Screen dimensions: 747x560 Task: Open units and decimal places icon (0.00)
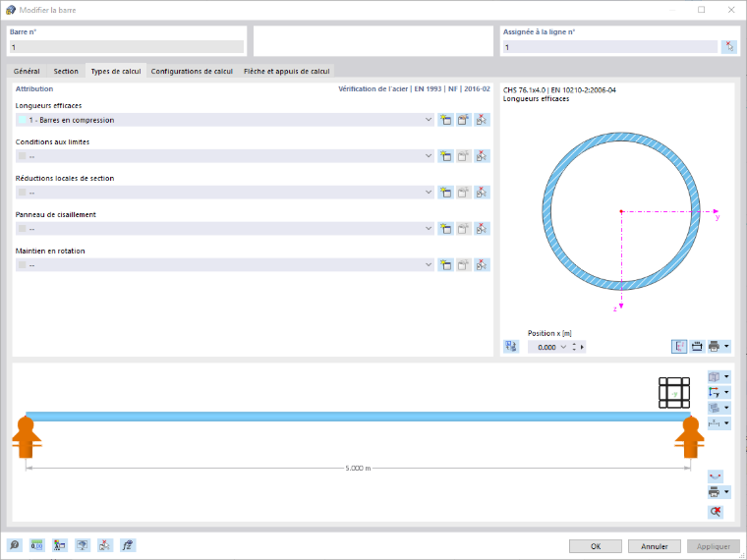(37, 545)
